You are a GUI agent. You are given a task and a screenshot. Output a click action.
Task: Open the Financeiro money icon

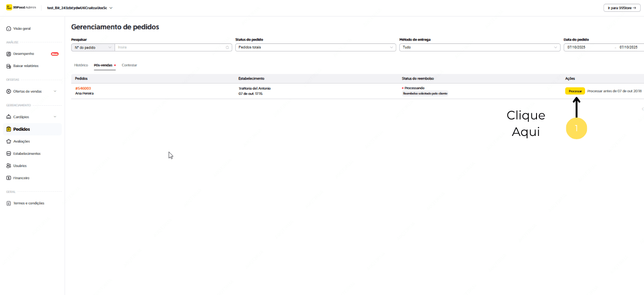pos(8,178)
